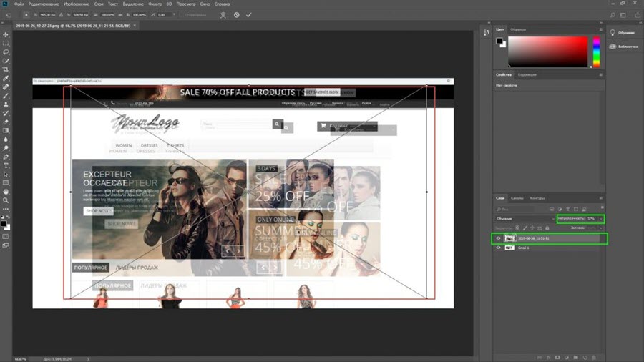The height and width of the screenshot is (362, 644).
Task: Select the Hand tool
Action: [6, 192]
